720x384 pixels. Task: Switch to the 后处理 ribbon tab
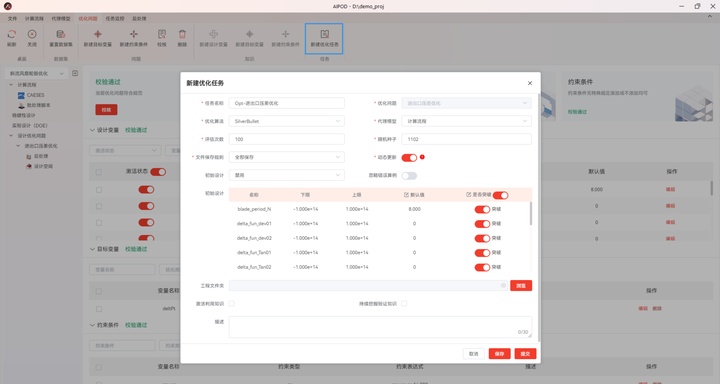click(139, 19)
